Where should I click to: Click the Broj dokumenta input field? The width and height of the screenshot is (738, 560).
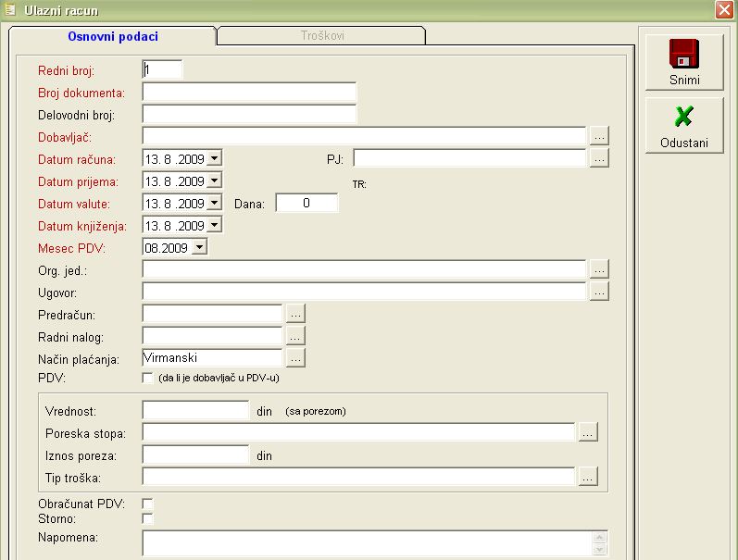[249, 92]
